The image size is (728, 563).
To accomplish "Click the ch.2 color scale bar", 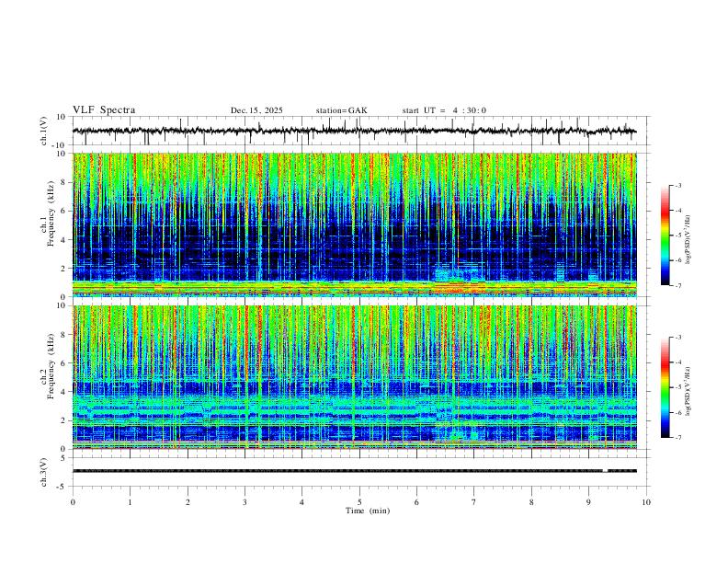I will point(665,387).
